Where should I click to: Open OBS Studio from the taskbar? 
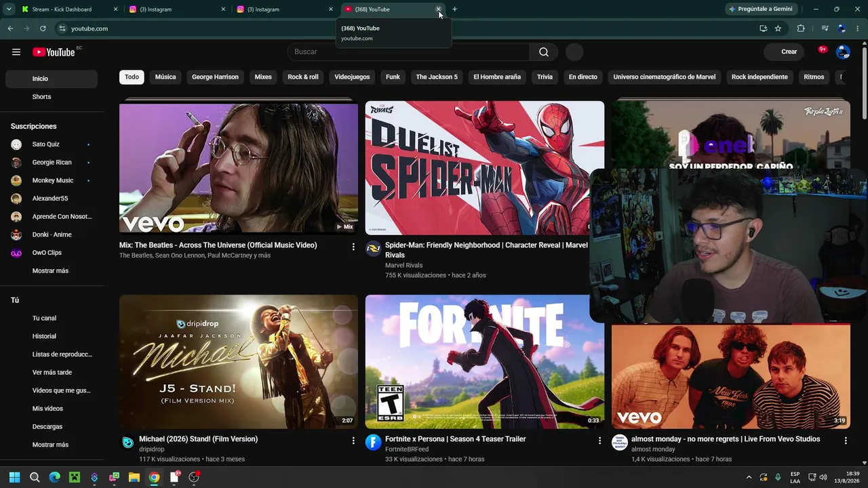(x=194, y=477)
